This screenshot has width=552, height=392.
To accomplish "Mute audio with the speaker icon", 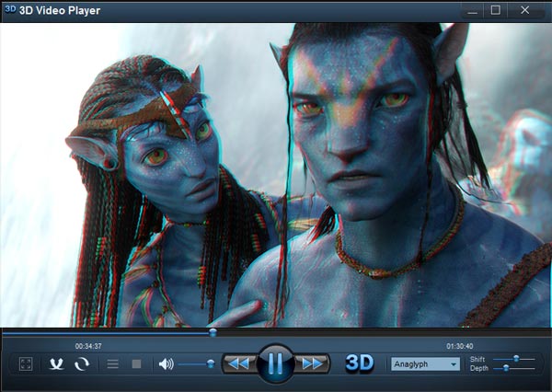I will coord(166,364).
